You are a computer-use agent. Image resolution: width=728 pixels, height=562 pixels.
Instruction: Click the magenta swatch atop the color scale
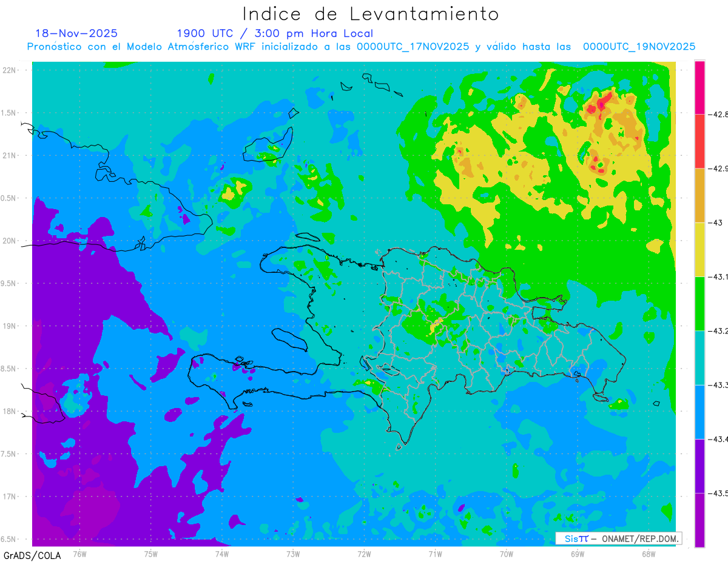pos(699,87)
